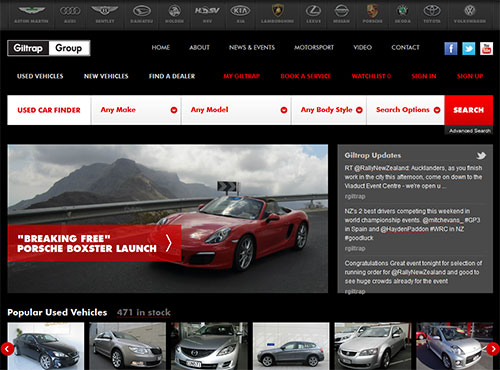Open the Daihatsu brand logo
Screen dimensions: 500x370
(x=142, y=14)
